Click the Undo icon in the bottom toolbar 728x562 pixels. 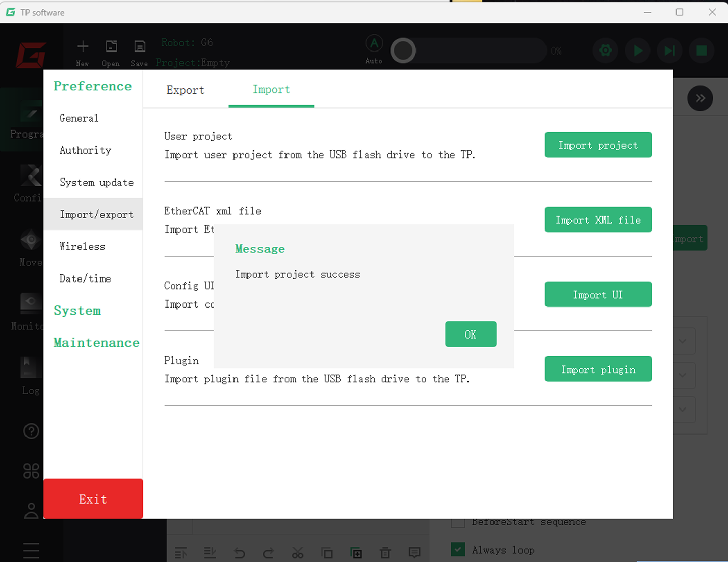(239, 553)
